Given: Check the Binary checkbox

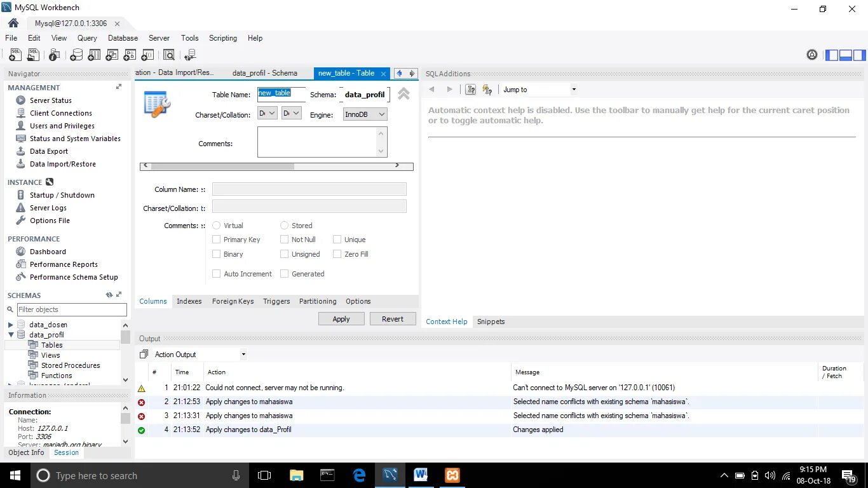Looking at the screenshot, I should 216,254.
